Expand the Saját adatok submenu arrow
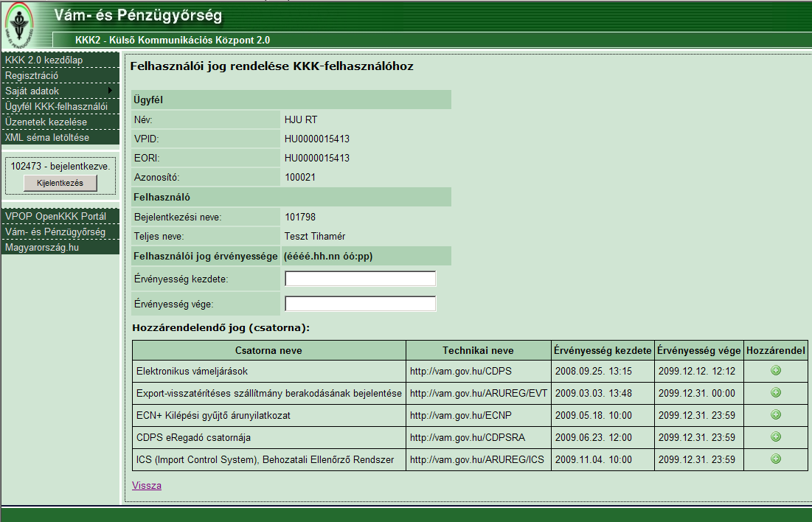 pos(111,91)
